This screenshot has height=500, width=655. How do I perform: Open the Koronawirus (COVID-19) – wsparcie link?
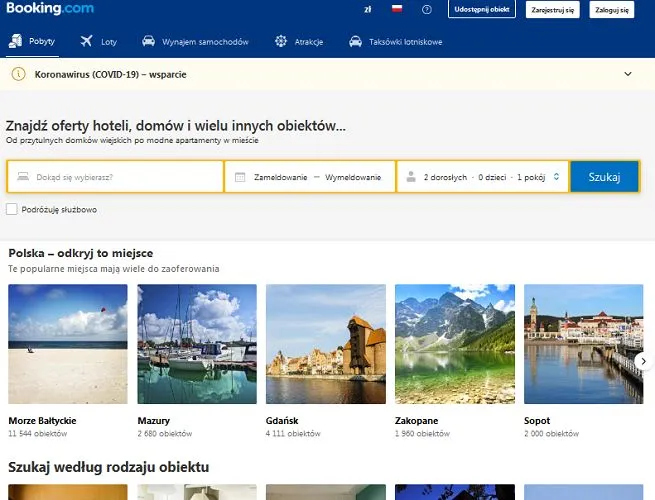click(x=110, y=74)
